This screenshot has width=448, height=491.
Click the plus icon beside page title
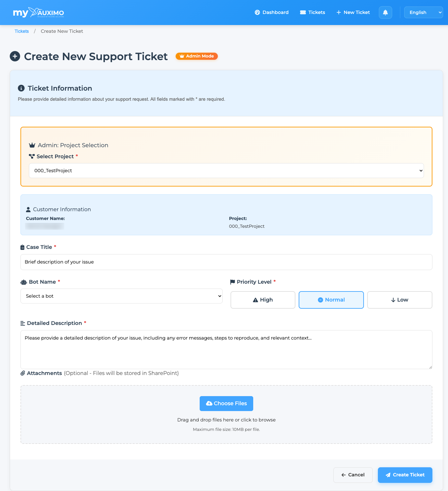click(15, 56)
